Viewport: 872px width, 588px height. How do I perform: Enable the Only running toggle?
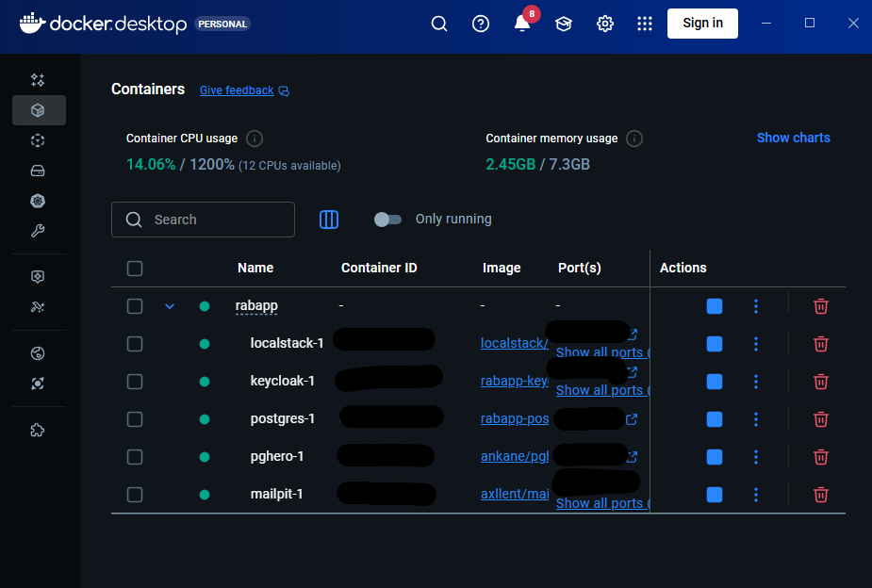tap(388, 219)
